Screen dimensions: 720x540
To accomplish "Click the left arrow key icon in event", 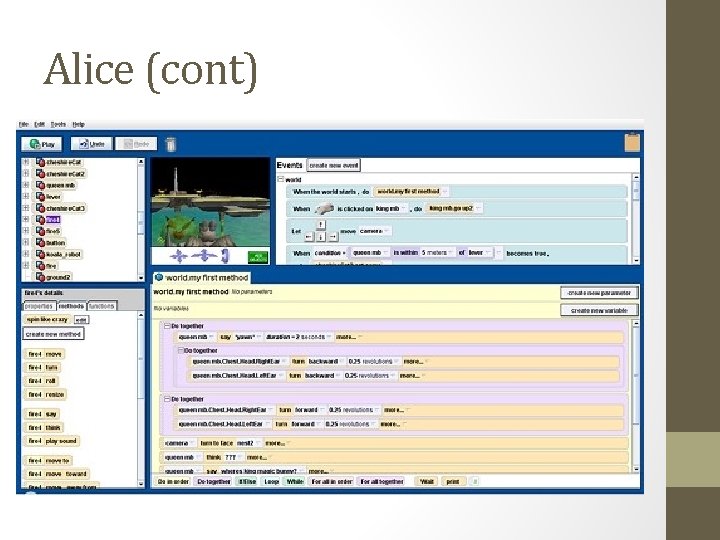I will pos(309,237).
